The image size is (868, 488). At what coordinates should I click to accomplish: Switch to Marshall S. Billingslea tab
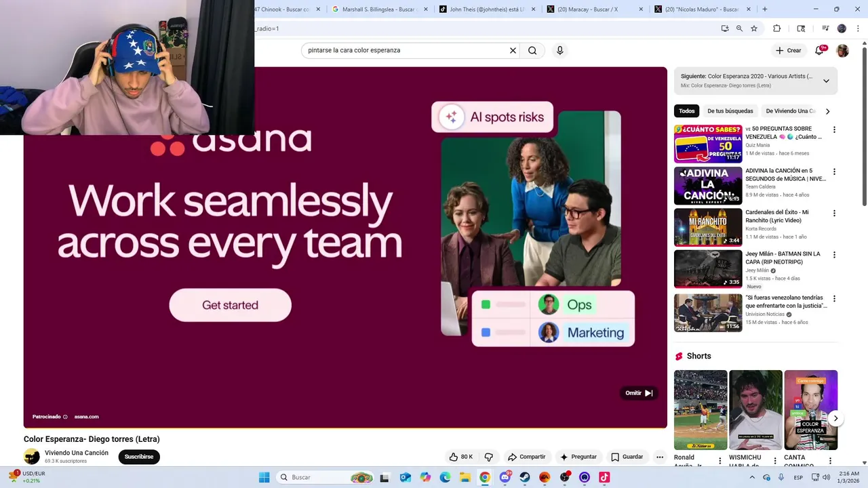380,9
